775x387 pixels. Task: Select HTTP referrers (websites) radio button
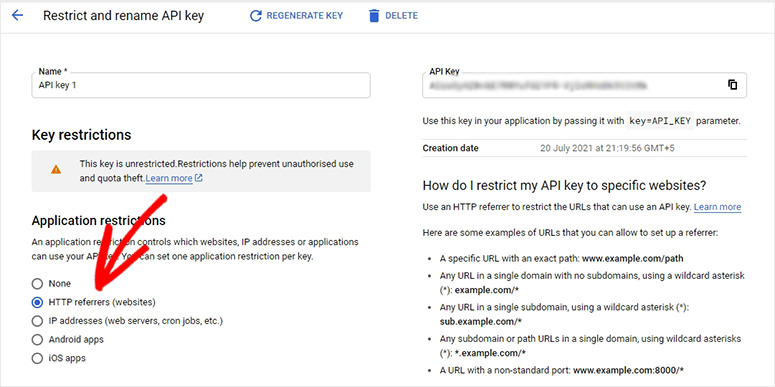pyautogui.click(x=37, y=302)
